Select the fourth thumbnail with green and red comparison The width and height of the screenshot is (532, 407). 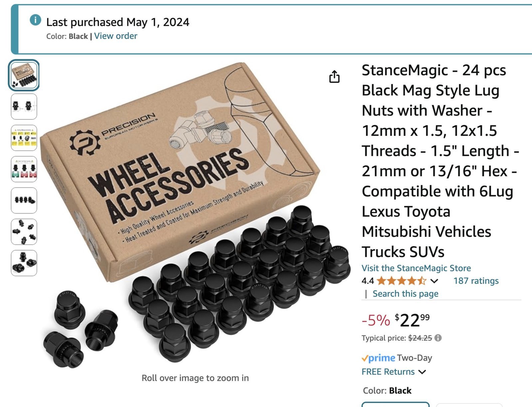pyautogui.click(x=24, y=169)
